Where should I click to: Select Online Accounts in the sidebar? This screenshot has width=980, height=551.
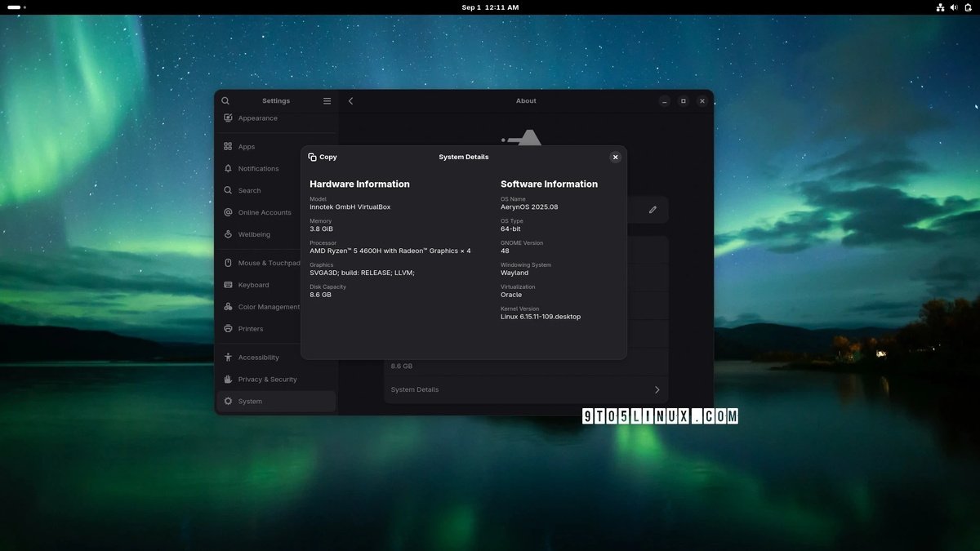pyautogui.click(x=264, y=213)
